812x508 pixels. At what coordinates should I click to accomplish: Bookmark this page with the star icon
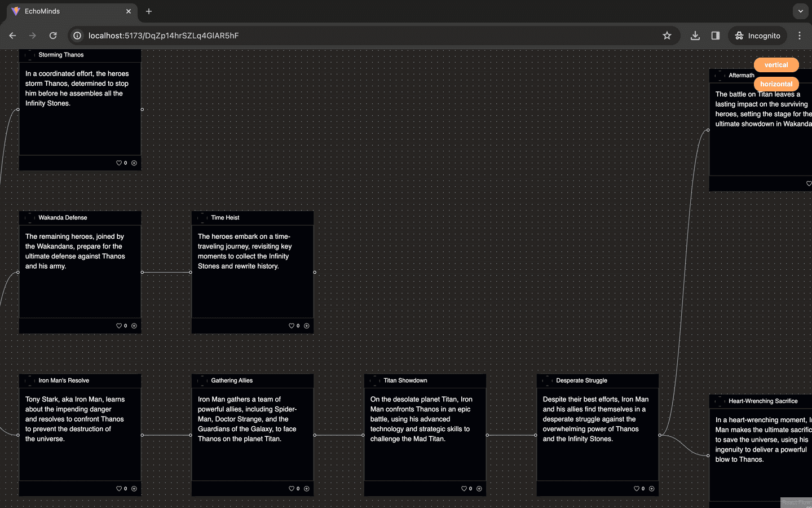pyautogui.click(x=667, y=36)
